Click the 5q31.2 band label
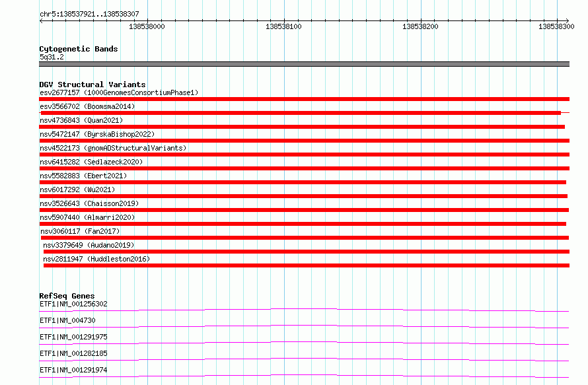 coord(52,57)
